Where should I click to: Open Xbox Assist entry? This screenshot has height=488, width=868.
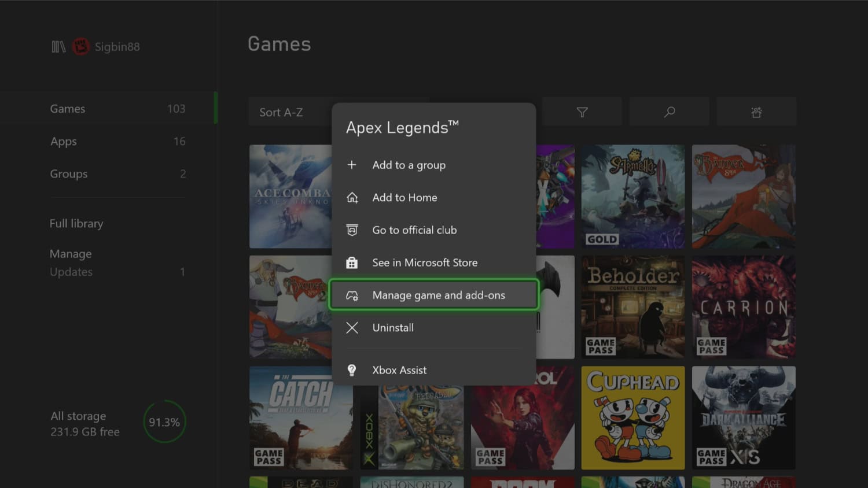pos(434,370)
